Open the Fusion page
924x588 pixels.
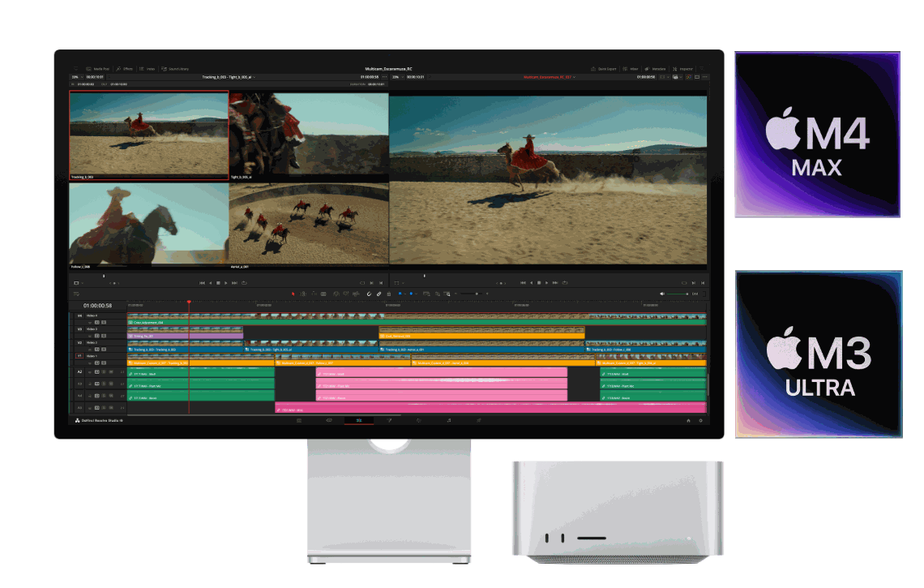coord(389,420)
